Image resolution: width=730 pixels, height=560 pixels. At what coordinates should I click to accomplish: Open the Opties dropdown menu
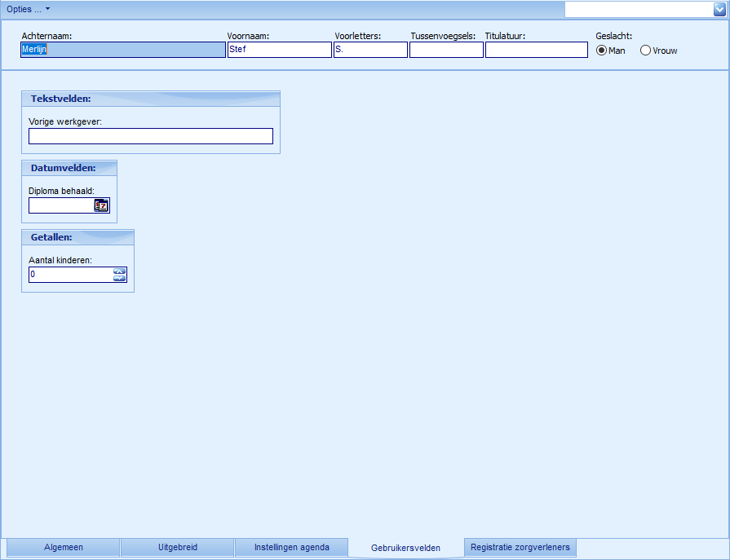tap(28, 9)
